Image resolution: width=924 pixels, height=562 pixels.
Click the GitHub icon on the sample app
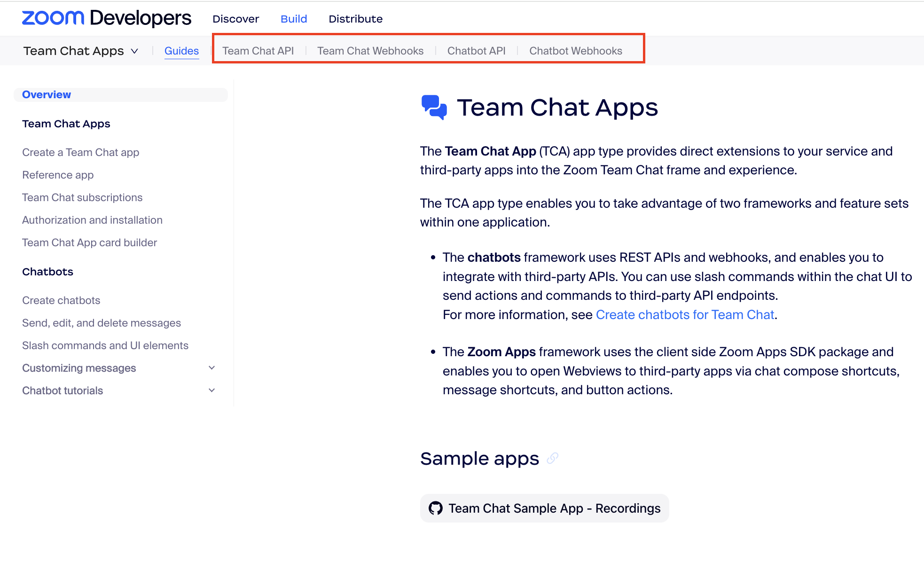(436, 508)
